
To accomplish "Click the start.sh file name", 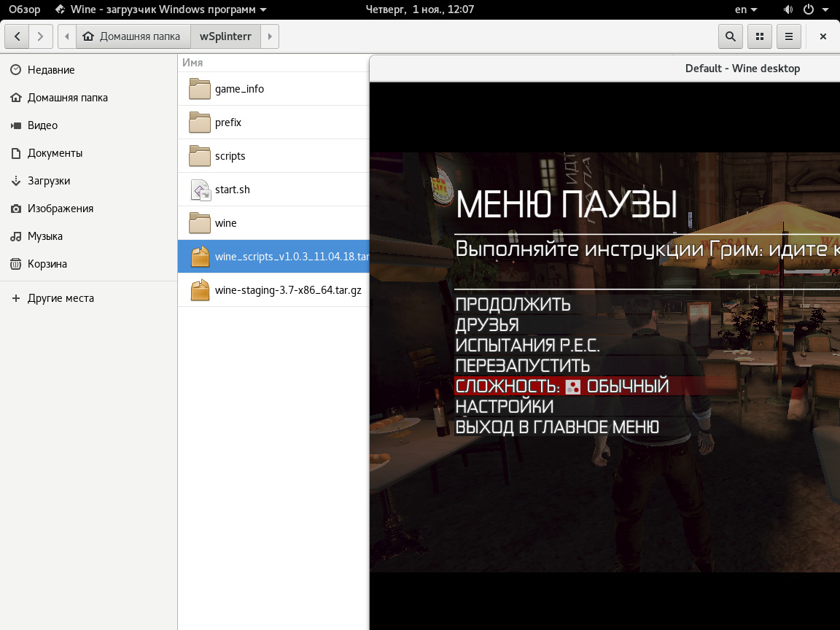I will pyautogui.click(x=233, y=190).
